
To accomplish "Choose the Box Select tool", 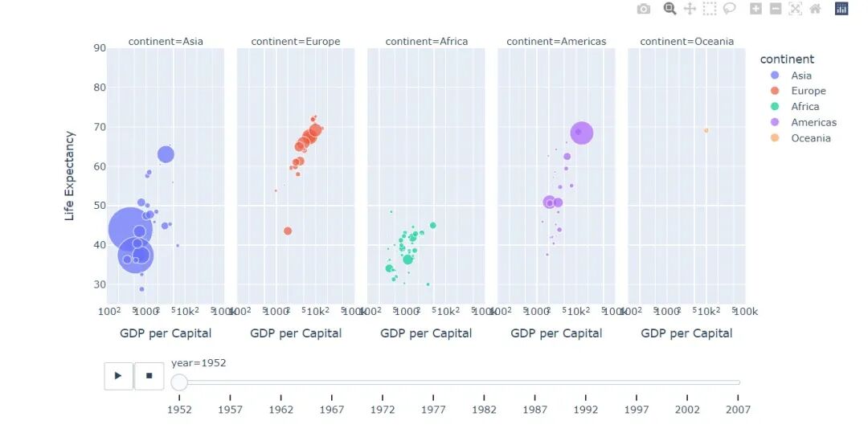I will (x=710, y=9).
